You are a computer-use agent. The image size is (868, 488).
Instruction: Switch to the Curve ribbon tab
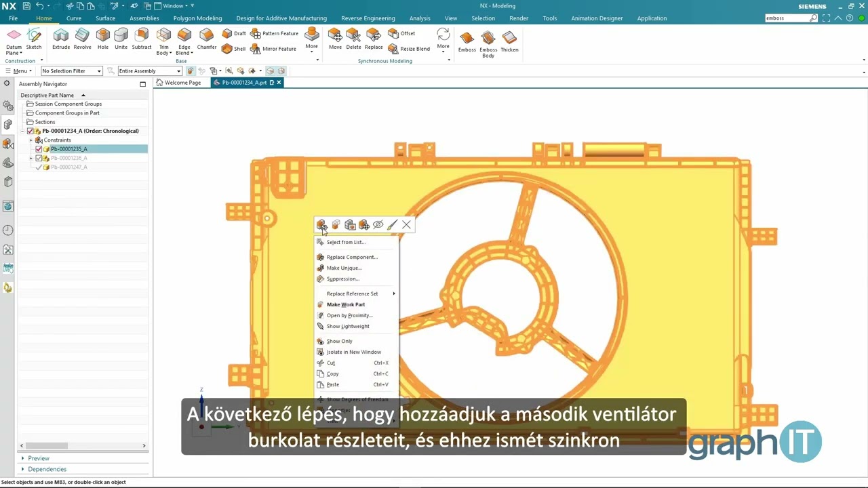coord(74,18)
